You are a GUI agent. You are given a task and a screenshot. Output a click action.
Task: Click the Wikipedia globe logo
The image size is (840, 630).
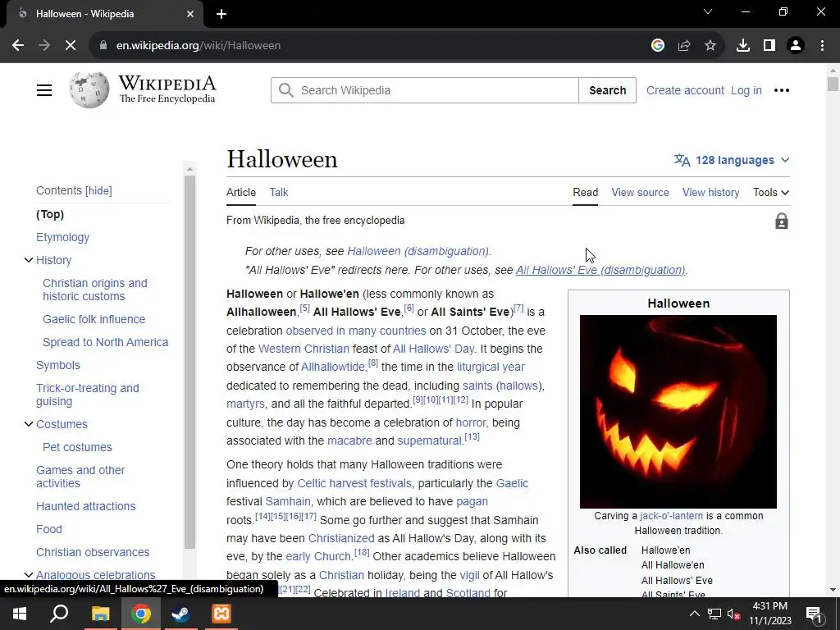point(89,90)
